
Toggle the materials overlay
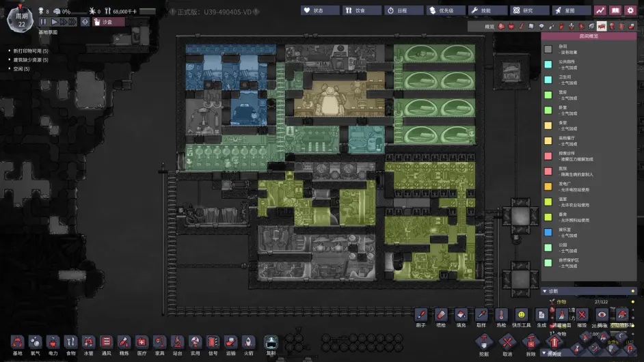(x=531, y=26)
